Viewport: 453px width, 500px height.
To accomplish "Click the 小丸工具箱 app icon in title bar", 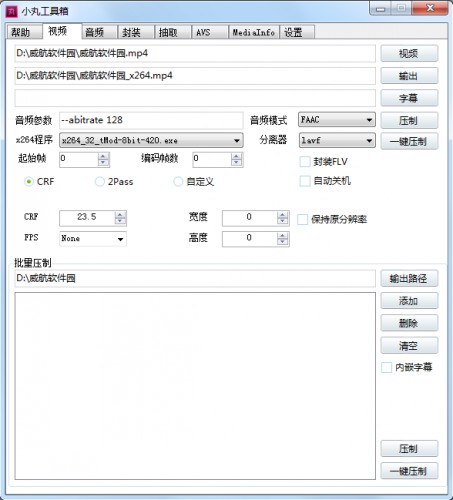I will point(11,12).
